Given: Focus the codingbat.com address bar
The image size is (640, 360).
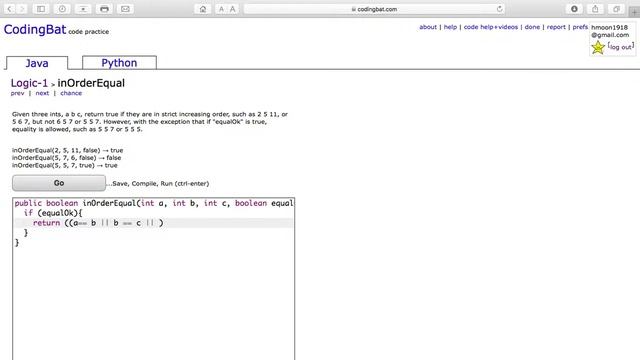Looking at the screenshot, I should [374, 9].
